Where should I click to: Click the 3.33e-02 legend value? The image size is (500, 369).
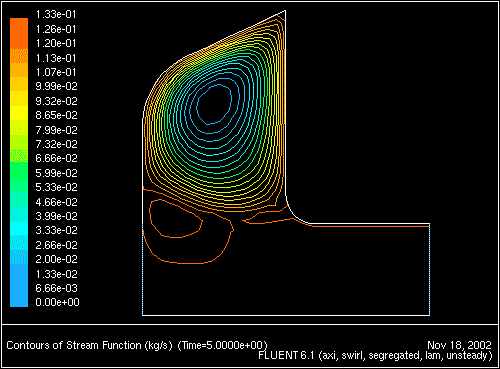(x=56, y=230)
